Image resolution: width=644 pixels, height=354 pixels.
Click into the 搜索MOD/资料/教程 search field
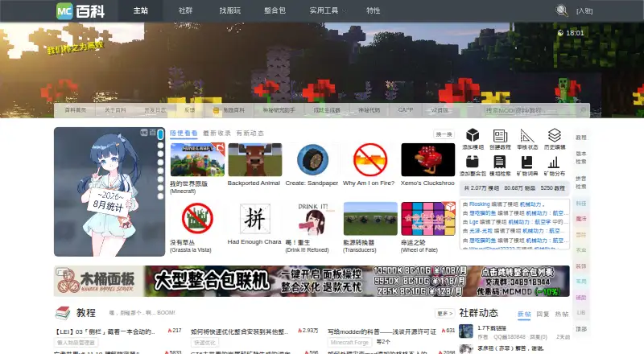coord(531,110)
